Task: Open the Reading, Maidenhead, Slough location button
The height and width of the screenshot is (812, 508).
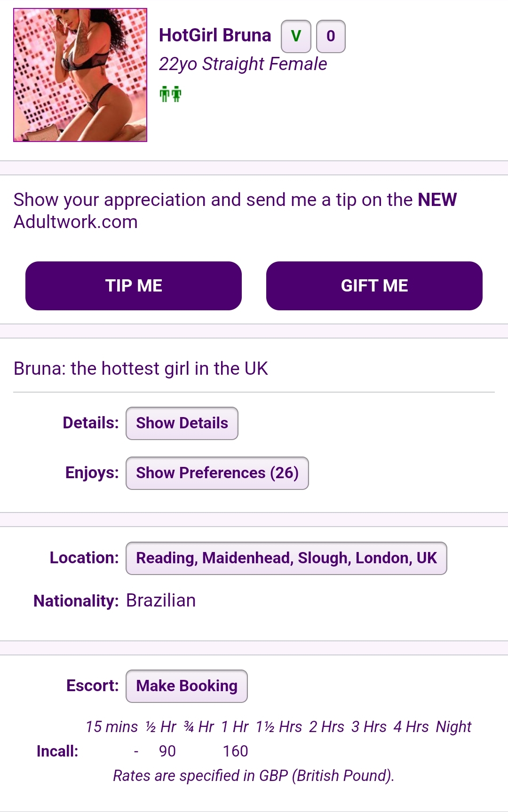Action: tap(286, 558)
